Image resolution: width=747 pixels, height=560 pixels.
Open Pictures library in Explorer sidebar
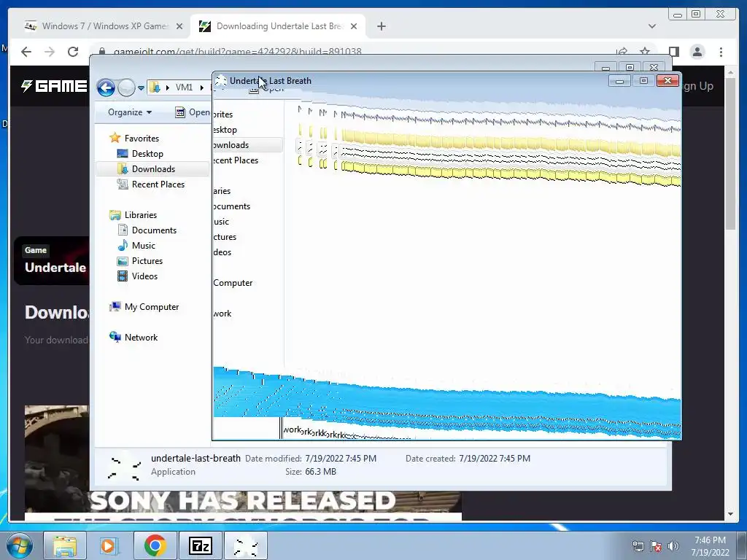pos(147,260)
